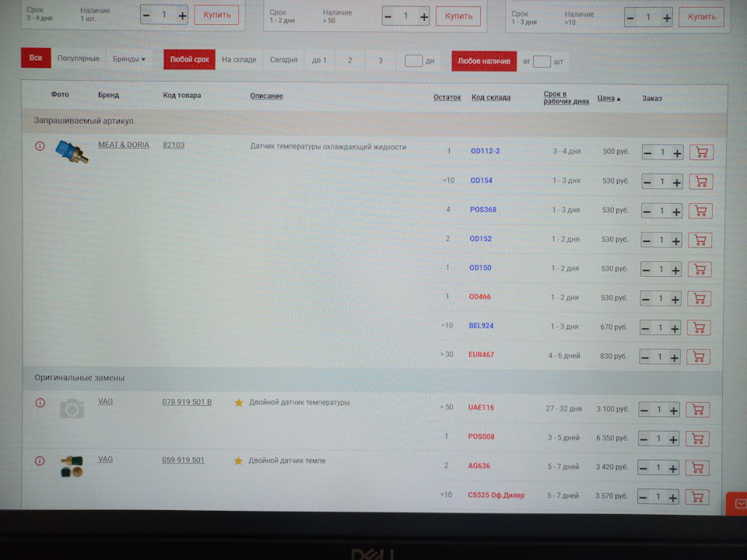Image resolution: width=747 pixels, height=560 pixels.
Task: Add POS368 warehouse row to cart
Action: tap(700, 211)
